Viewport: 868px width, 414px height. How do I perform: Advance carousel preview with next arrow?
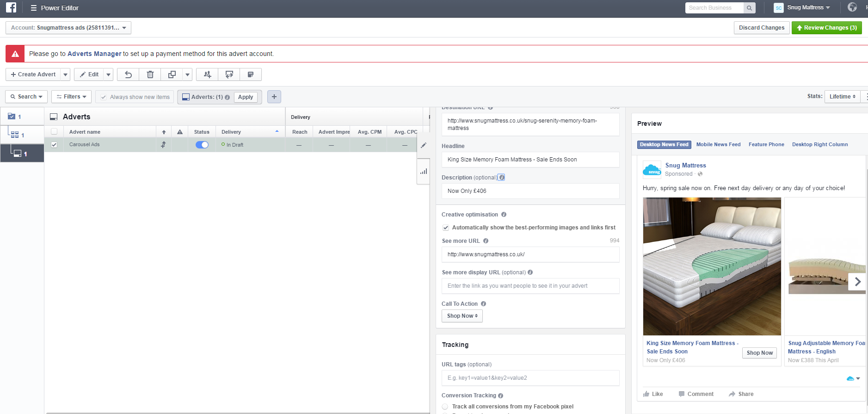[857, 281]
